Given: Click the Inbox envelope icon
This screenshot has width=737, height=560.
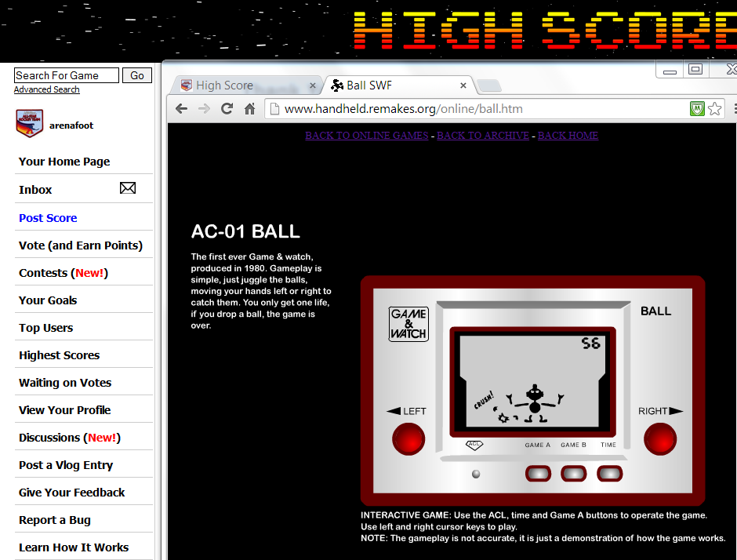Looking at the screenshot, I should [127, 188].
